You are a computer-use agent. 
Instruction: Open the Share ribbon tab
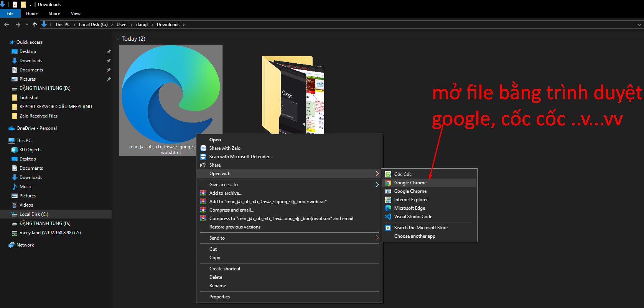point(54,13)
